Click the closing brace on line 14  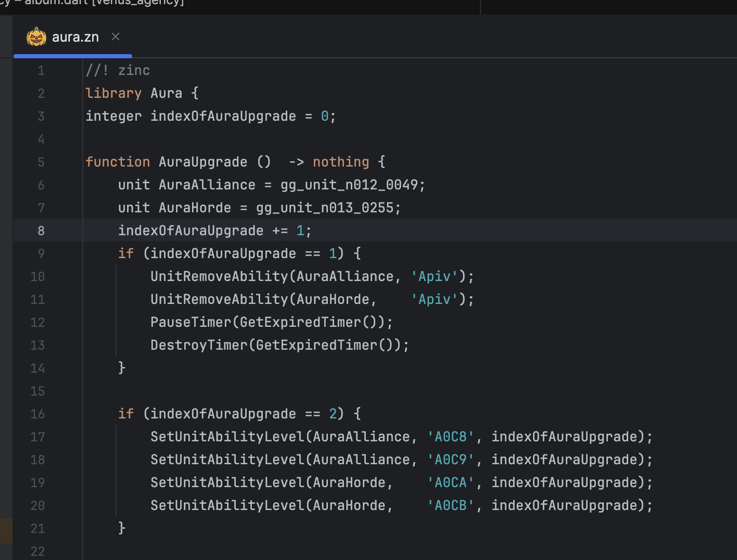click(122, 368)
